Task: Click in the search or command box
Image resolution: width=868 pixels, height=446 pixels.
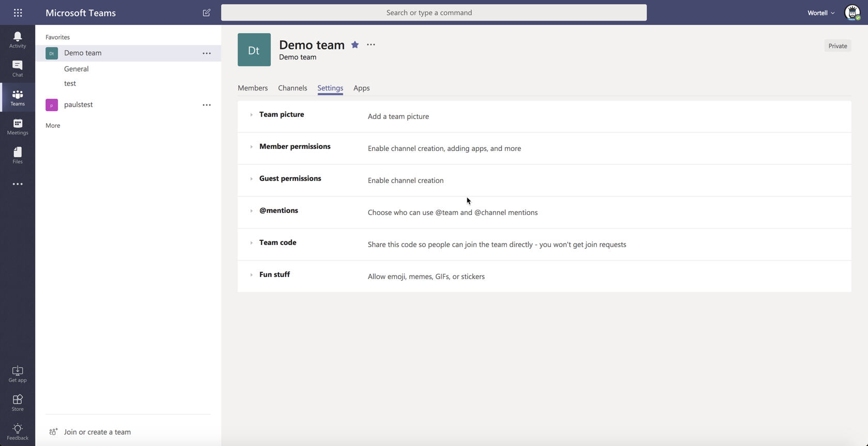Action: click(434, 12)
